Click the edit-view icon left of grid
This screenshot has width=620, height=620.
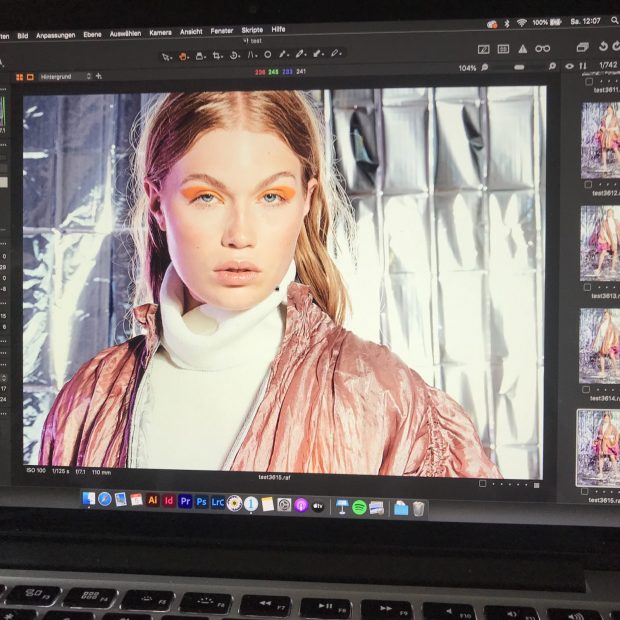point(484,49)
